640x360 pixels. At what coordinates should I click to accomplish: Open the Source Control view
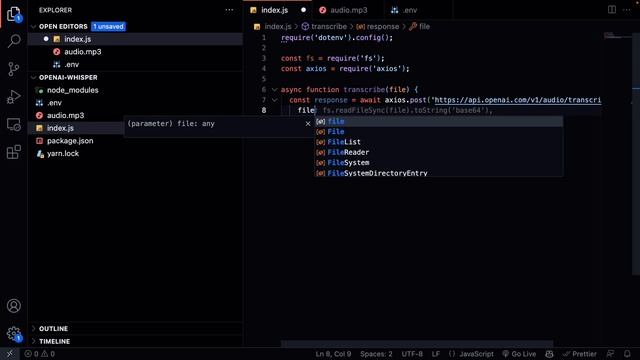click(13, 69)
